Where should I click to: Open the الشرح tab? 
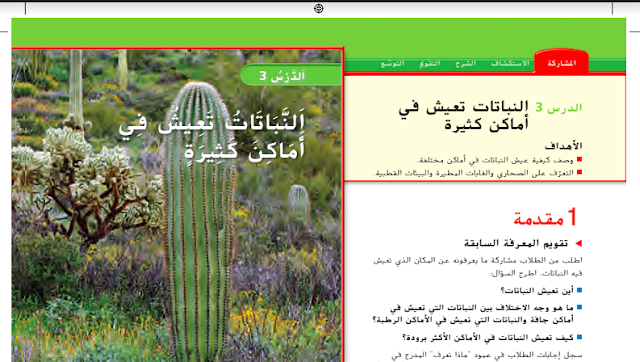point(466,63)
